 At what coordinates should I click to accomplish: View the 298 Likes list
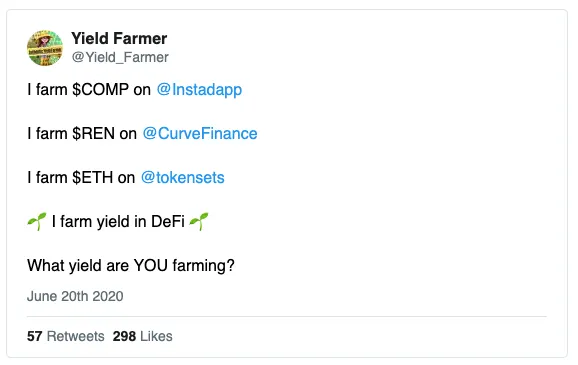(x=143, y=336)
